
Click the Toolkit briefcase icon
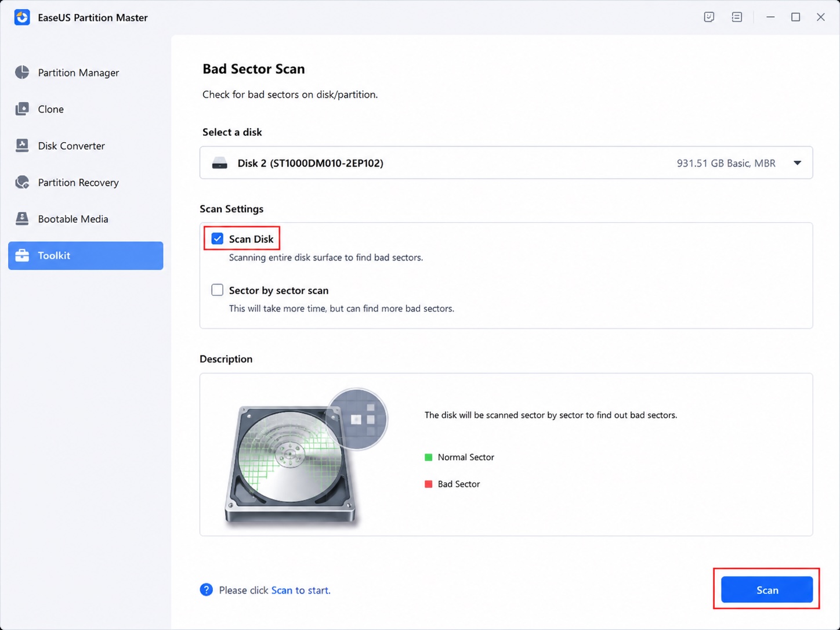coord(22,255)
